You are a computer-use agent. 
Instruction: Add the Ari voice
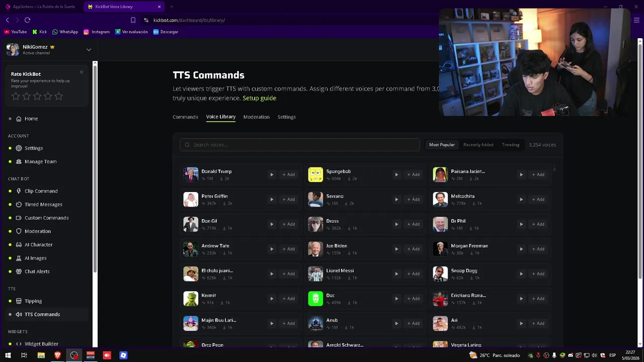click(538, 323)
